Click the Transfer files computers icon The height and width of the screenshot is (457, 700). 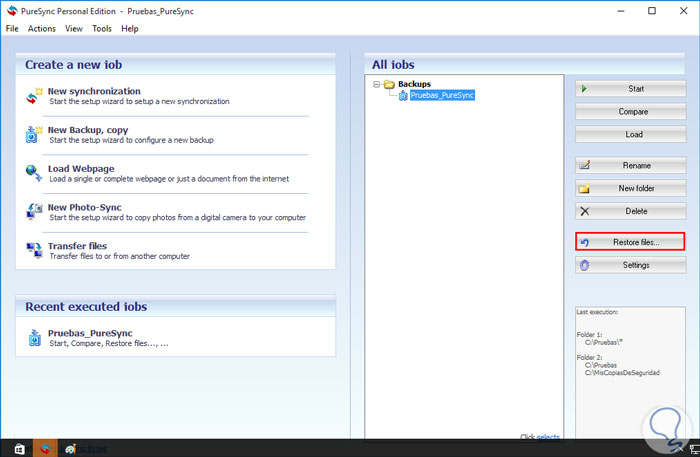coord(34,250)
